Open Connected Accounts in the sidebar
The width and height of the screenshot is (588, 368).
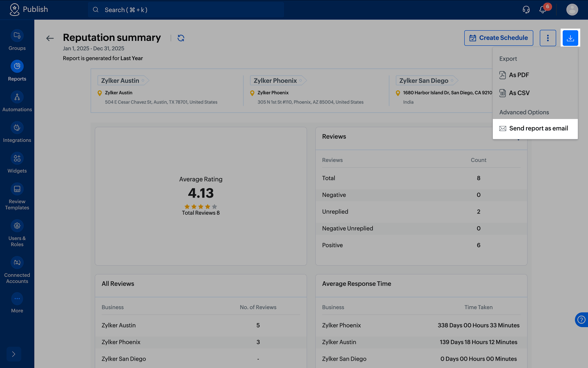point(17,270)
